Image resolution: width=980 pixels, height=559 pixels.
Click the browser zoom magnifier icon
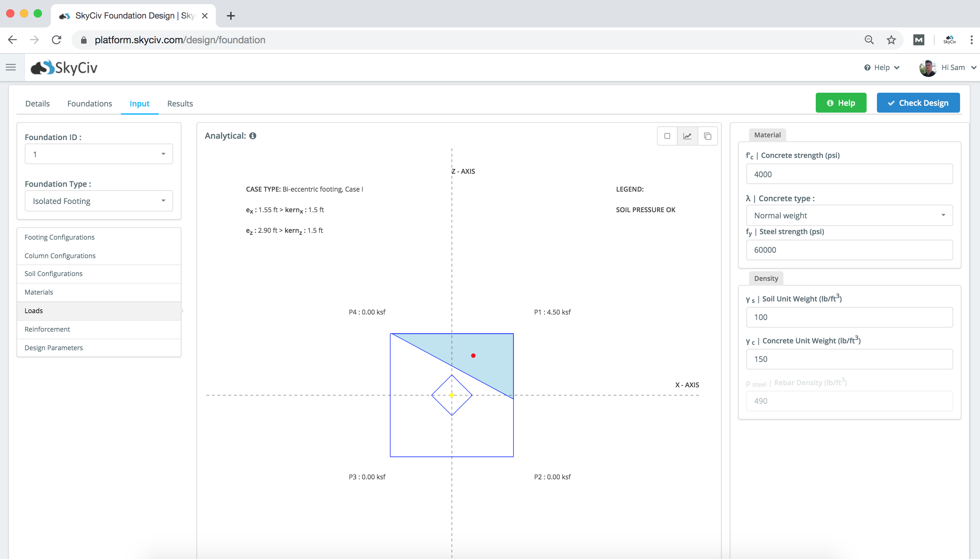click(x=869, y=40)
